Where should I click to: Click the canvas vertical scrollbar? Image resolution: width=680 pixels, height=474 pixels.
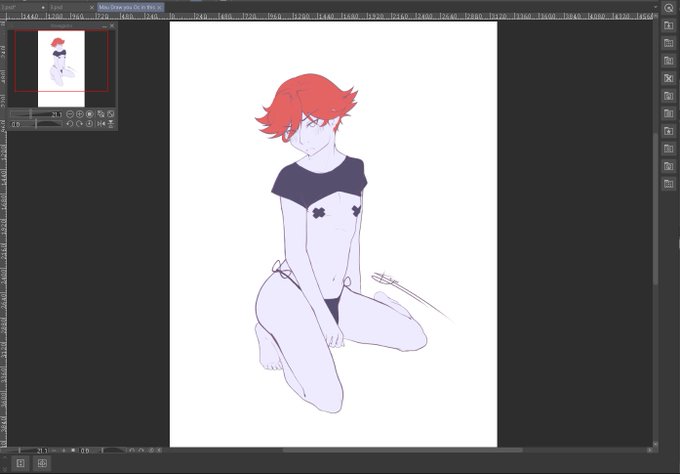click(x=655, y=208)
